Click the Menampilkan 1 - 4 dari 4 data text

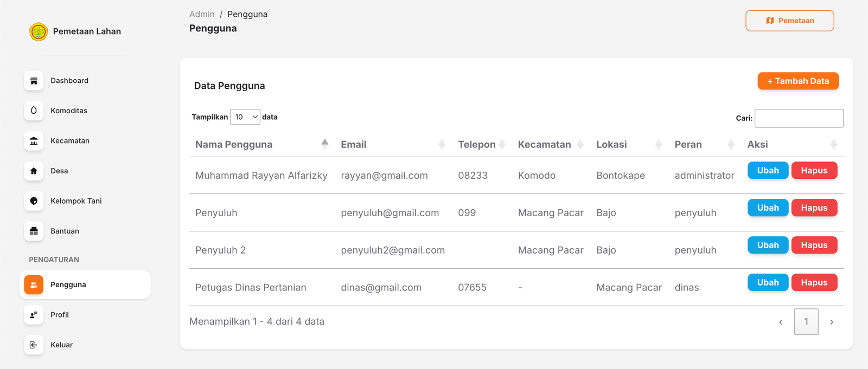point(257,322)
